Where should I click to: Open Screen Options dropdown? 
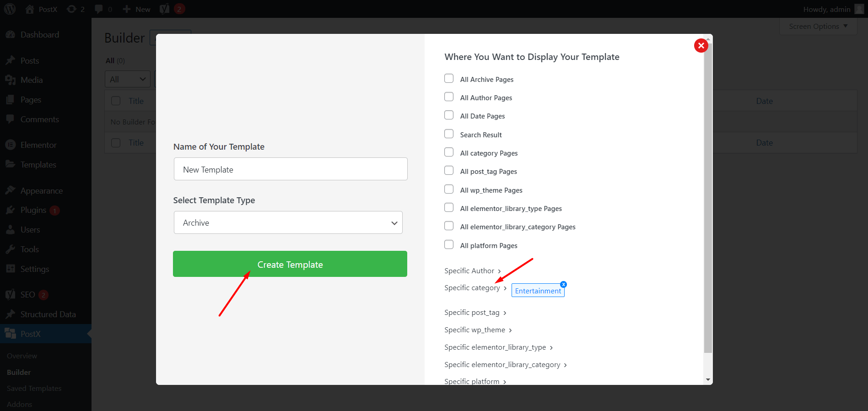pyautogui.click(x=818, y=27)
